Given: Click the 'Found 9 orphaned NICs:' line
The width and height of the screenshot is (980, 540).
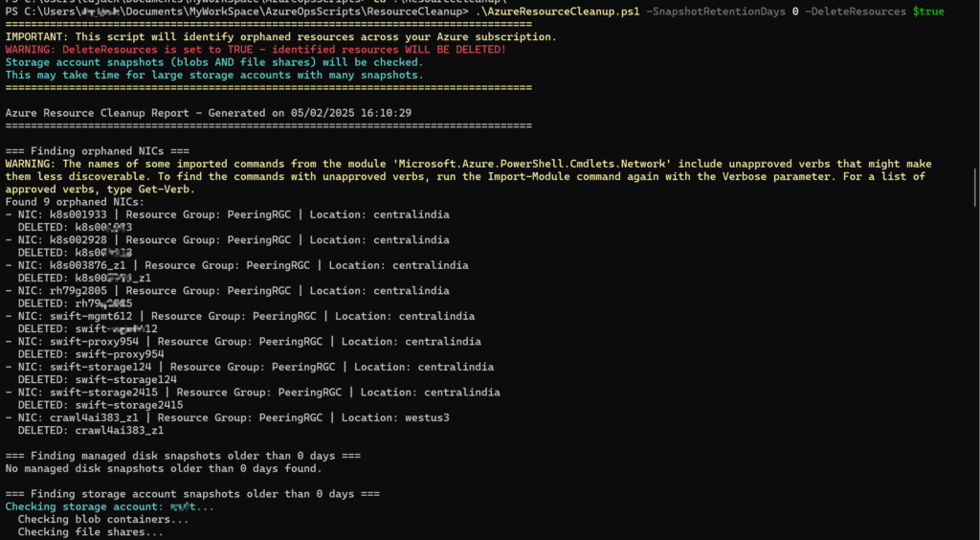Looking at the screenshot, I should click(75, 202).
